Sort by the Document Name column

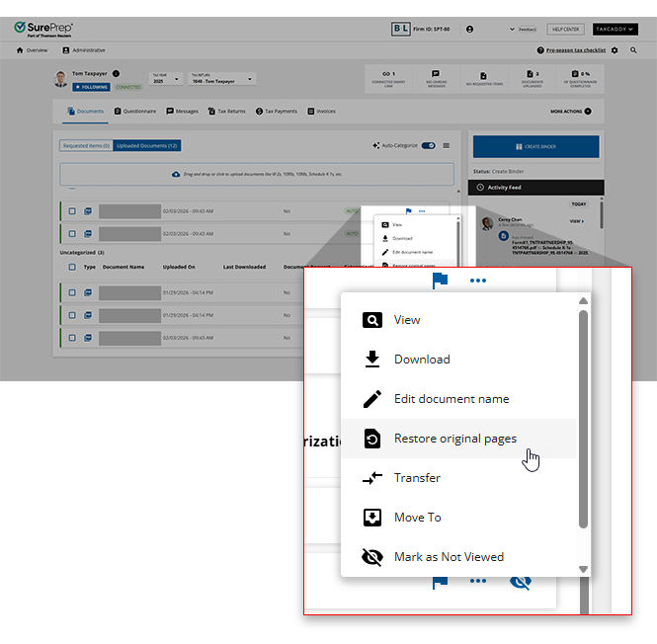(x=123, y=268)
